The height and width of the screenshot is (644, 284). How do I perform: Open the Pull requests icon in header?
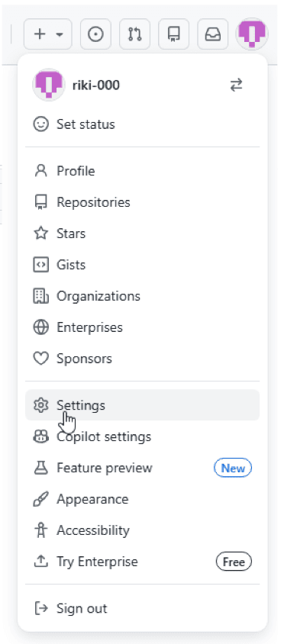134,34
